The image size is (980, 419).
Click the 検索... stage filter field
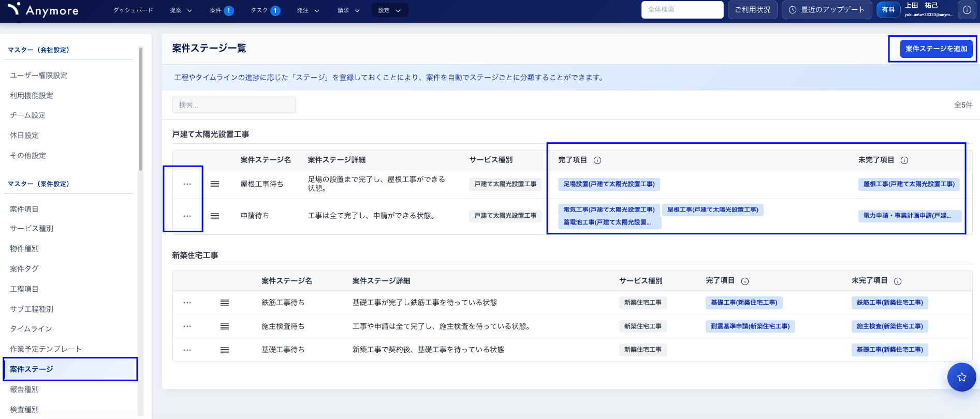click(234, 105)
